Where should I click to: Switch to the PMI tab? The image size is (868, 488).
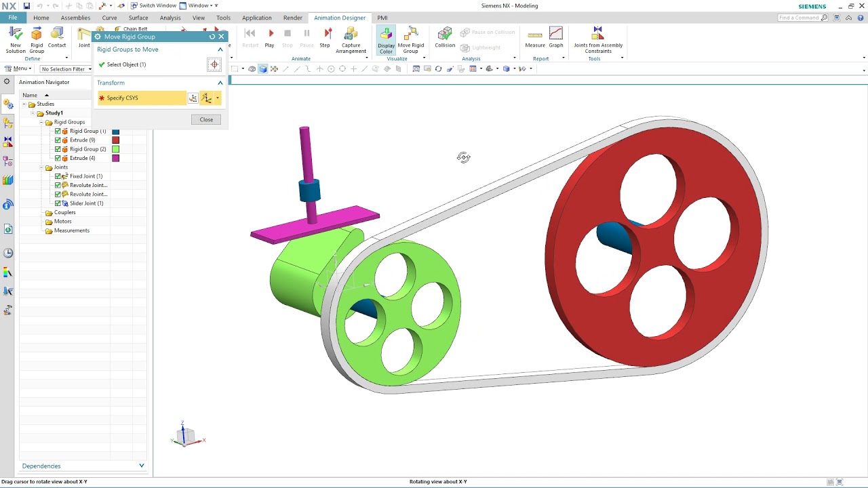382,18
